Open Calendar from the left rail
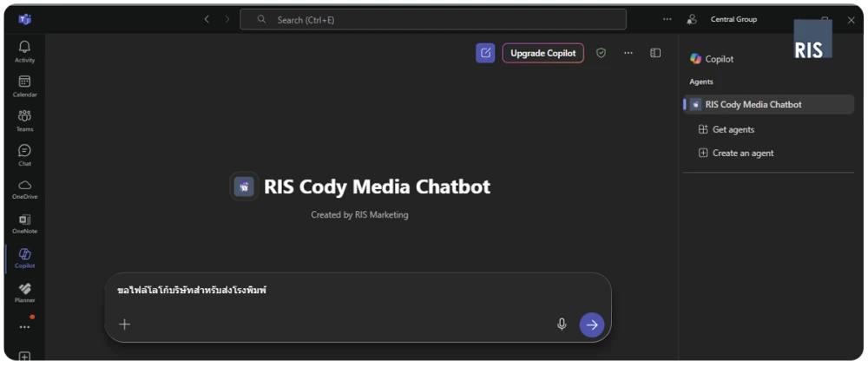The image size is (868, 367). coord(24,87)
